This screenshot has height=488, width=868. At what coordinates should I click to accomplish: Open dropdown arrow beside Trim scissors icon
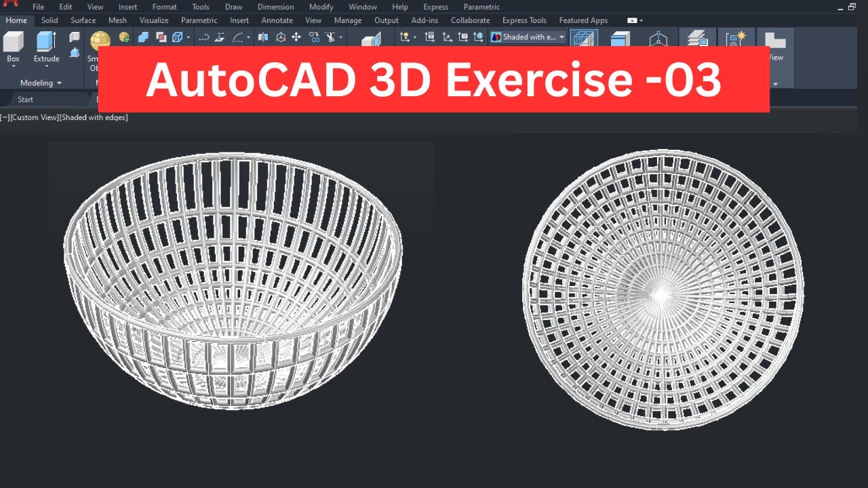click(341, 37)
